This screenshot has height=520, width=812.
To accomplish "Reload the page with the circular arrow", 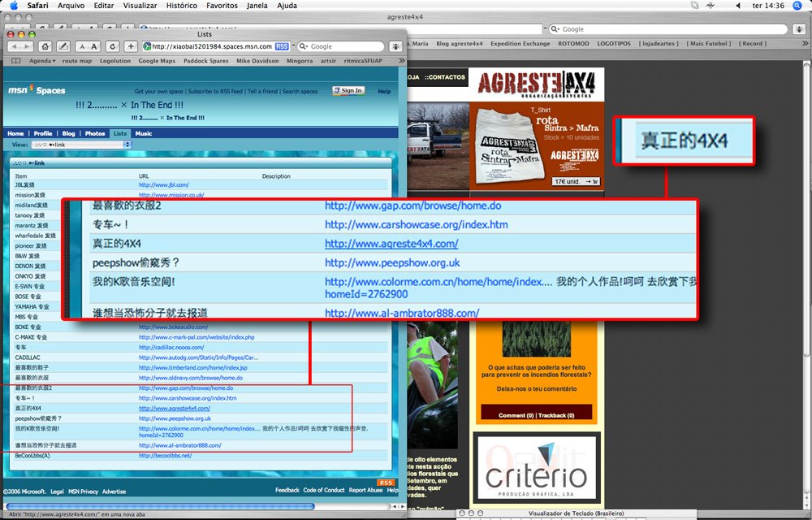I will click(x=112, y=46).
